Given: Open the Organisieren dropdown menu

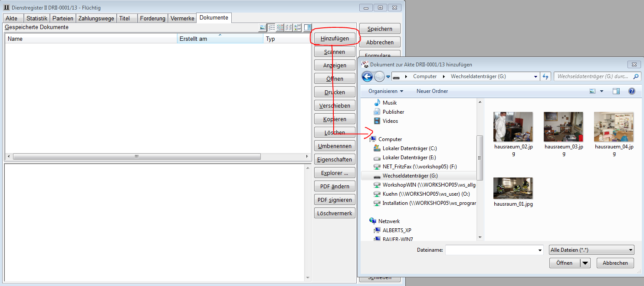Looking at the screenshot, I should pos(386,91).
